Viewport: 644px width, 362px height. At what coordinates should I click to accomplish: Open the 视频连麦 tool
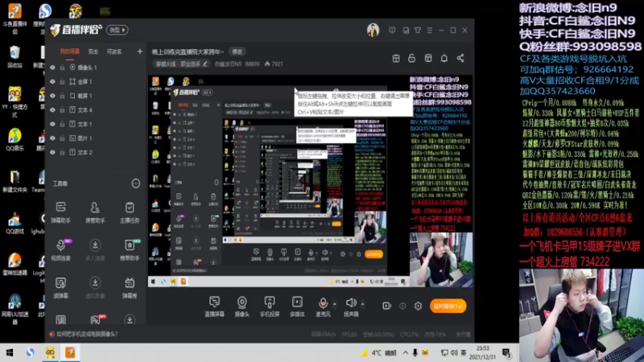61,250
